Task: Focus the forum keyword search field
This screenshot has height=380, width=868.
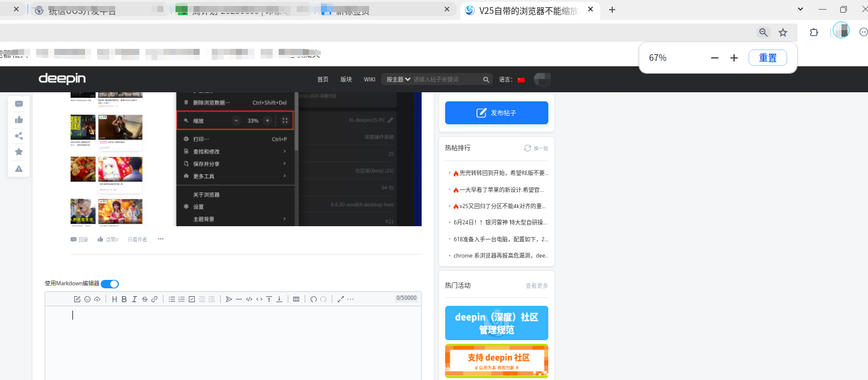Action: point(446,80)
